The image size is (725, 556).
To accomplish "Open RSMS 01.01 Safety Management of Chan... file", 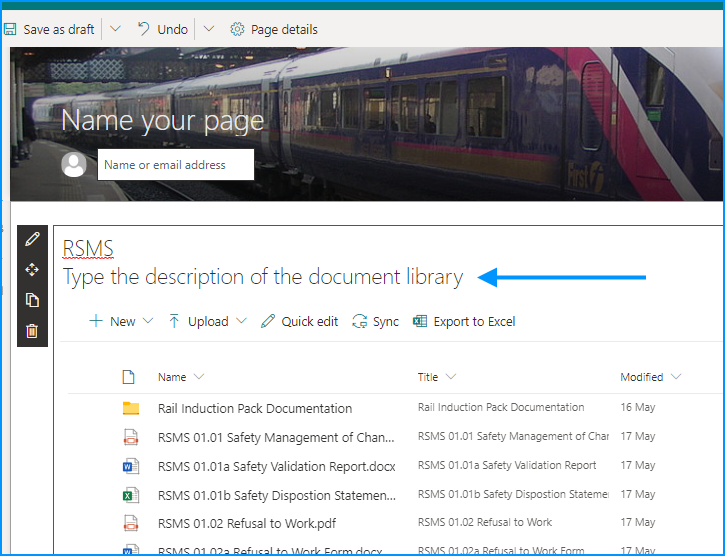I will point(276,438).
